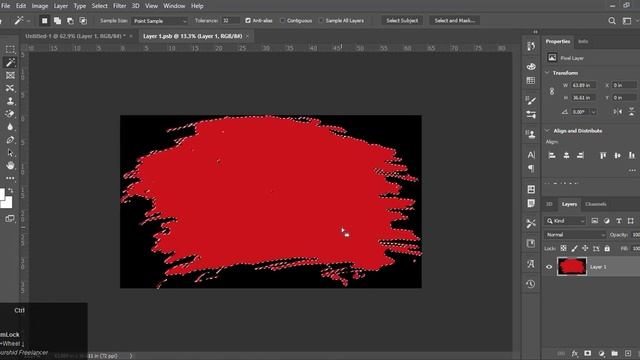Hide Layer 1 with eye icon

(549, 267)
